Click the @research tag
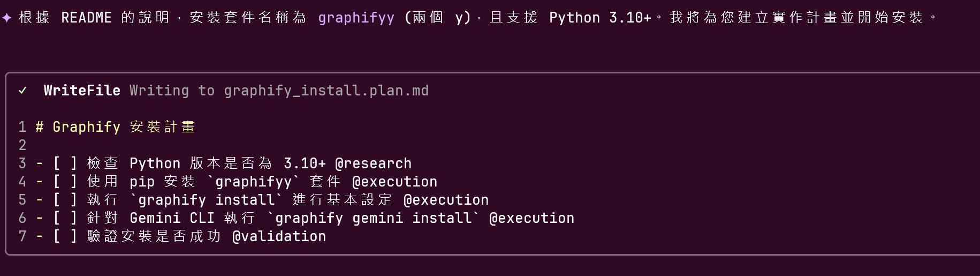Viewport: 980px width, 276px height. point(373,163)
